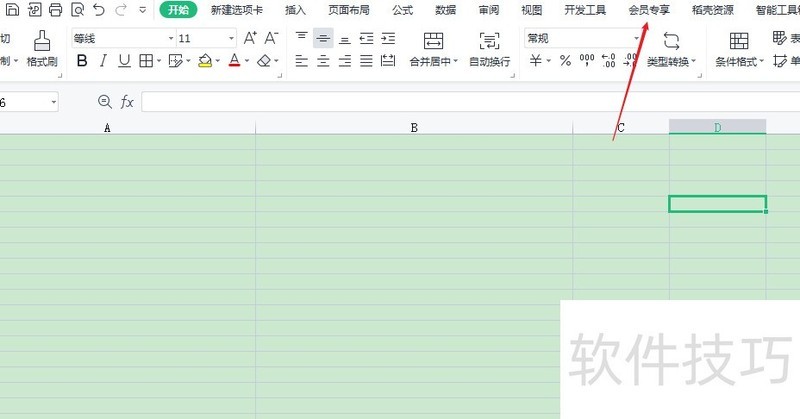Click the Redo arrow icon
Image resolution: width=800 pixels, height=419 pixels.
121,10
